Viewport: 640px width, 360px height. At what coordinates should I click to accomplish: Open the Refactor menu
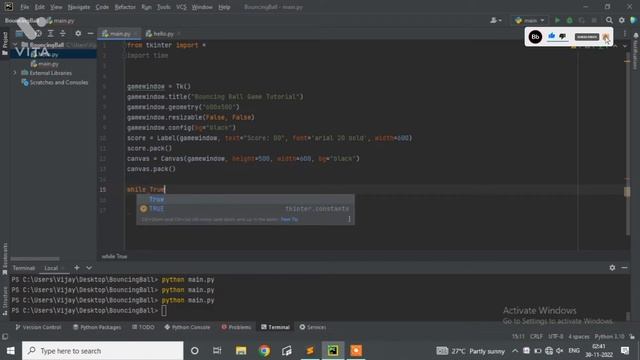pyautogui.click(x=125, y=7)
